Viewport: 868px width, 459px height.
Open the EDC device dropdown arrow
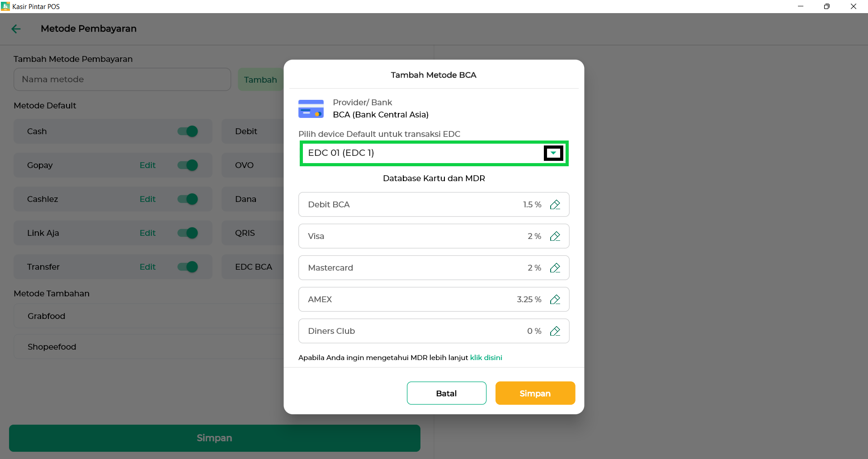[x=553, y=153]
